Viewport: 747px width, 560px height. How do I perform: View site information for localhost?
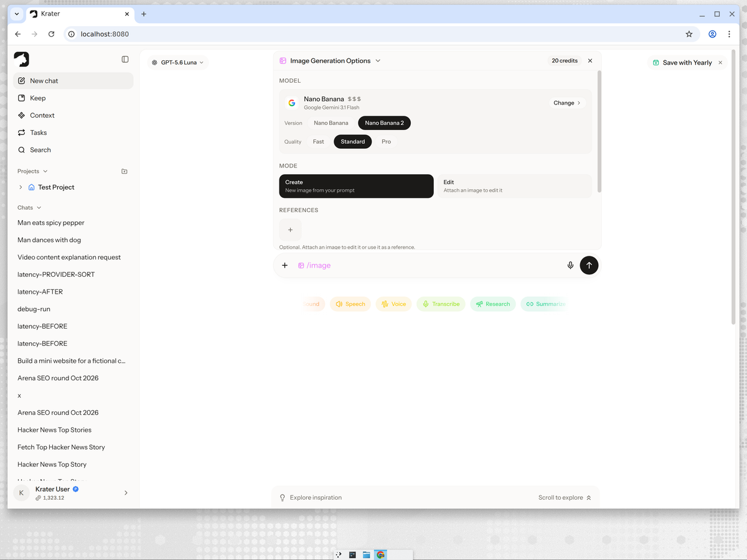72,34
